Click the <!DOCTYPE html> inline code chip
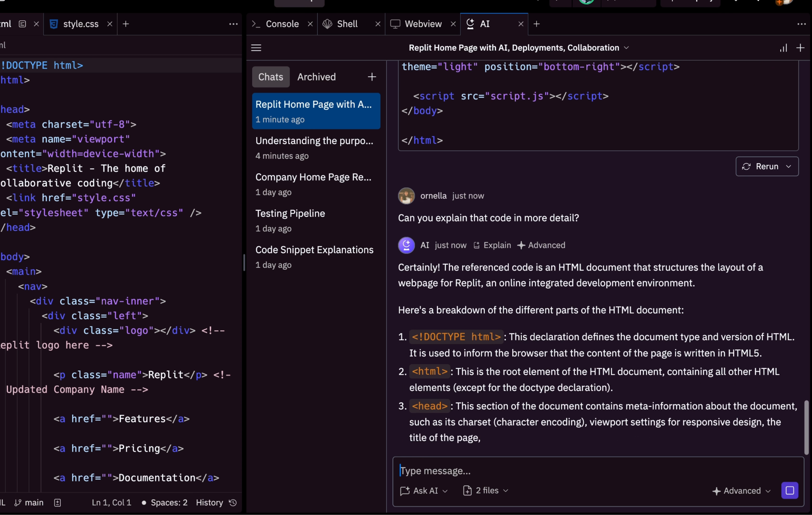The image size is (812, 515). coord(456,337)
